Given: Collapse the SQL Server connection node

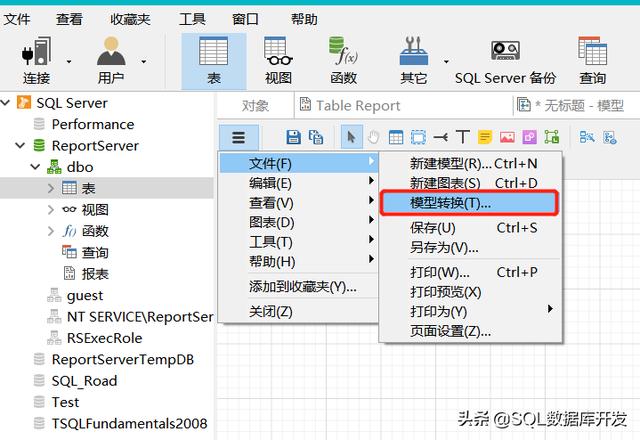Looking at the screenshot, I should 5,102.
